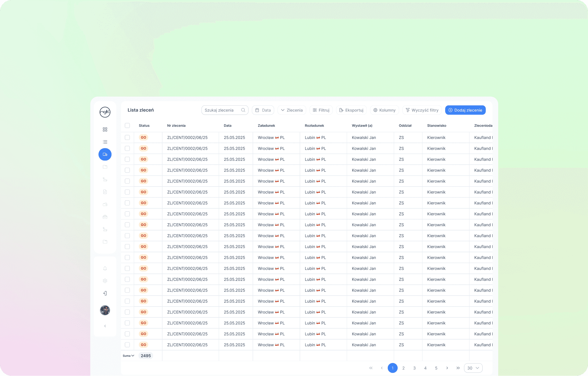Click the Dodaj zlecenie button
This screenshot has width=588, height=376.
tap(465, 110)
